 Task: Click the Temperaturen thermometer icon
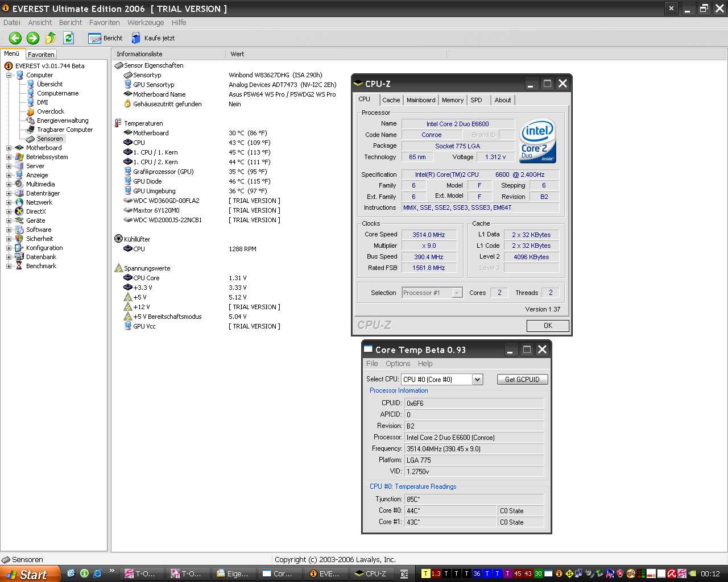118,123
